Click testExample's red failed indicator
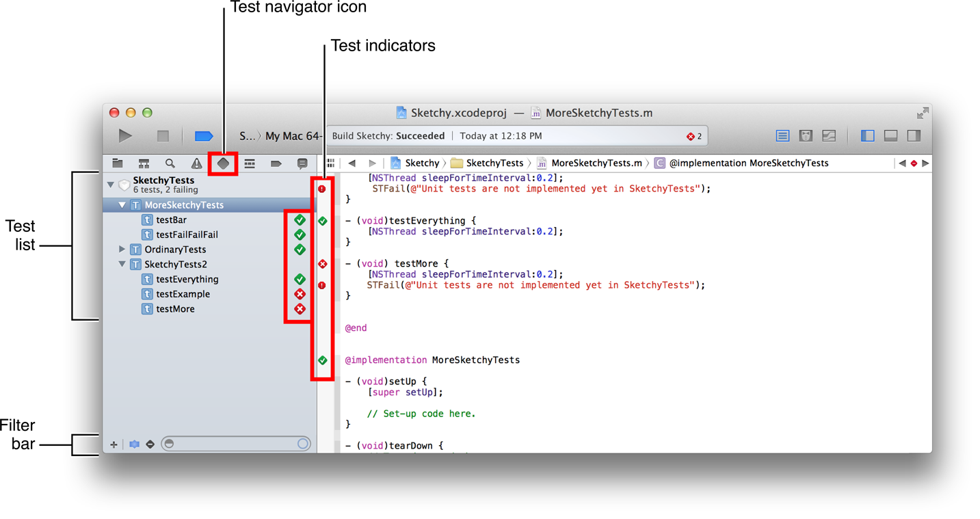The width and height of the screenshot is (980, 519). click(300, 294)
